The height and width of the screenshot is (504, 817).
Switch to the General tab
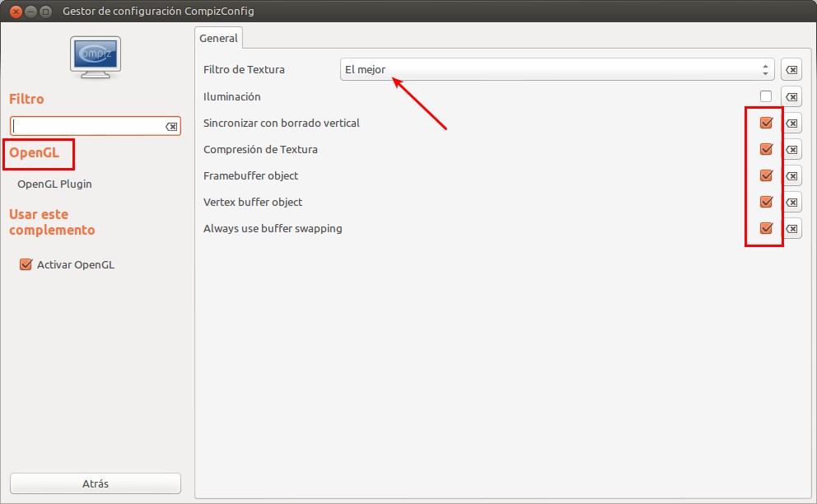pyautogui.click(x=218, y=38)
